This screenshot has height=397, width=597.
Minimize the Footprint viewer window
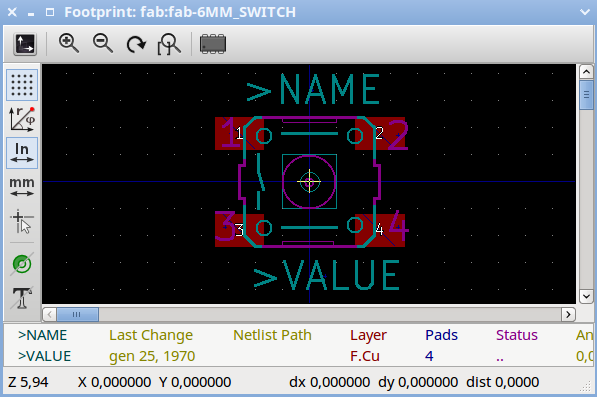(x=31, y=14)
